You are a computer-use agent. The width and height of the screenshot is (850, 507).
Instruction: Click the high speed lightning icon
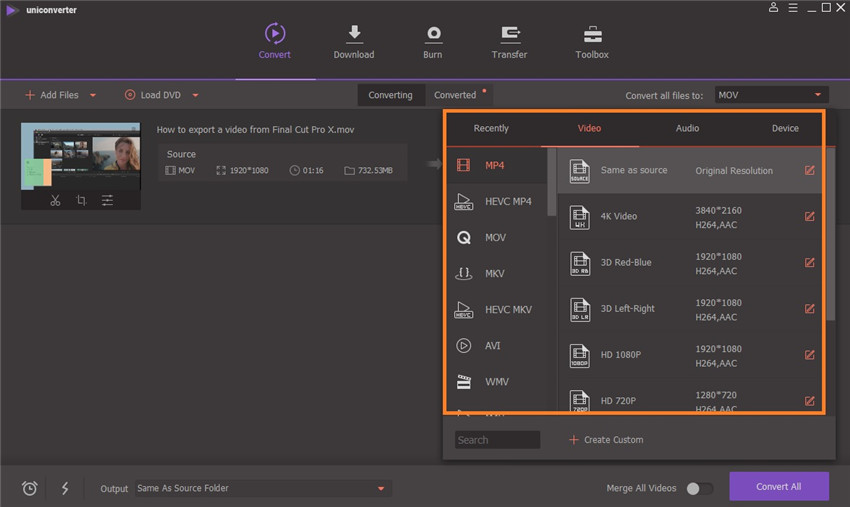coord(65,488)
